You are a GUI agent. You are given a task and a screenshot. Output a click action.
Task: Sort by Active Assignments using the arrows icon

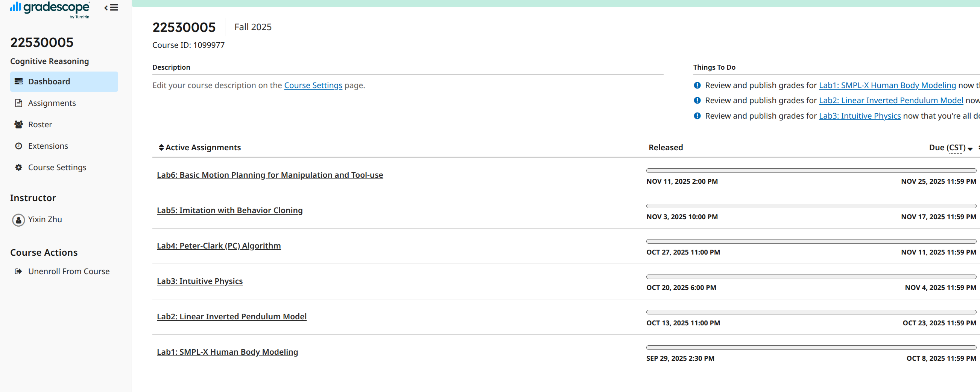[x=161, y=148]
